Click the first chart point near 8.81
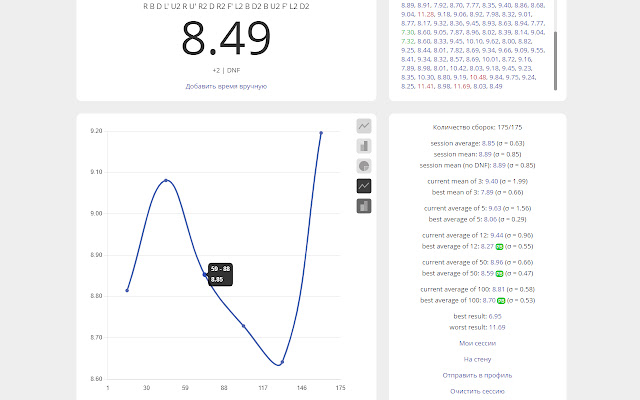 [x=127, y=290]
